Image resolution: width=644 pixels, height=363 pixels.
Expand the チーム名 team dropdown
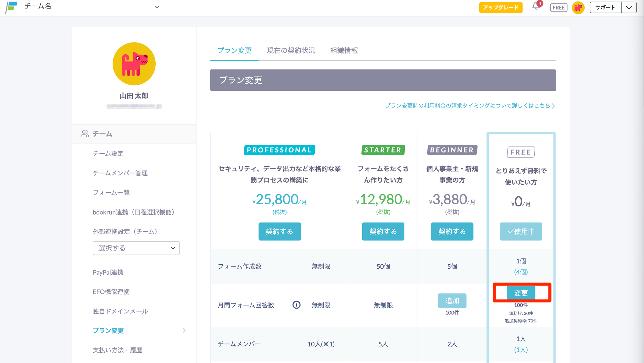[157, 7]
